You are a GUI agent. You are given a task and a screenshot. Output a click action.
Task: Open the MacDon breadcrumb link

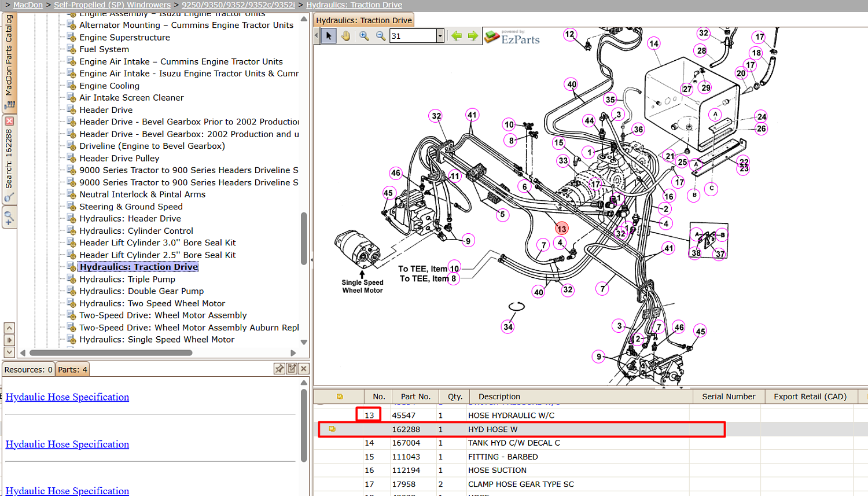click(28, 5)
